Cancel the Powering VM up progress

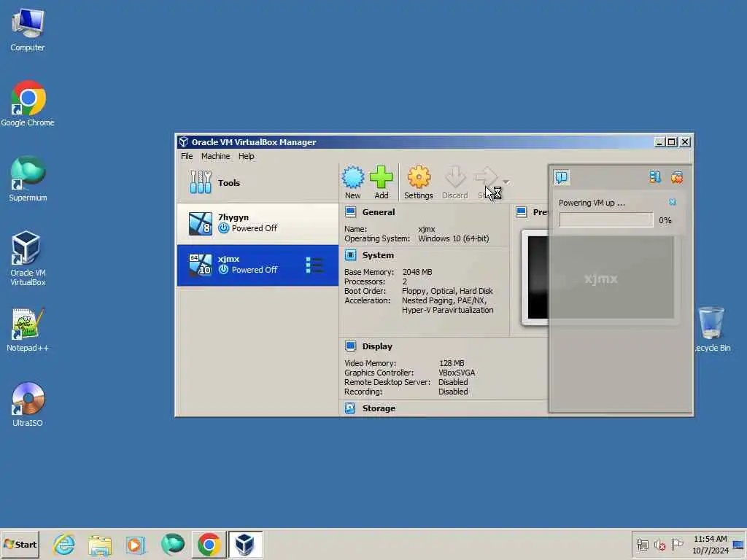pyautogui.click(x=672, y=203)
